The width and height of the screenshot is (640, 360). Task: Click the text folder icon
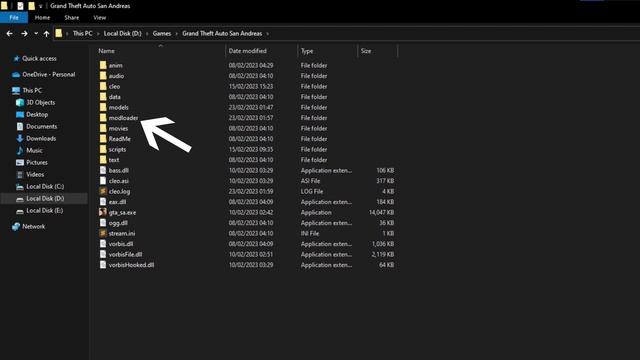point(103,160)
